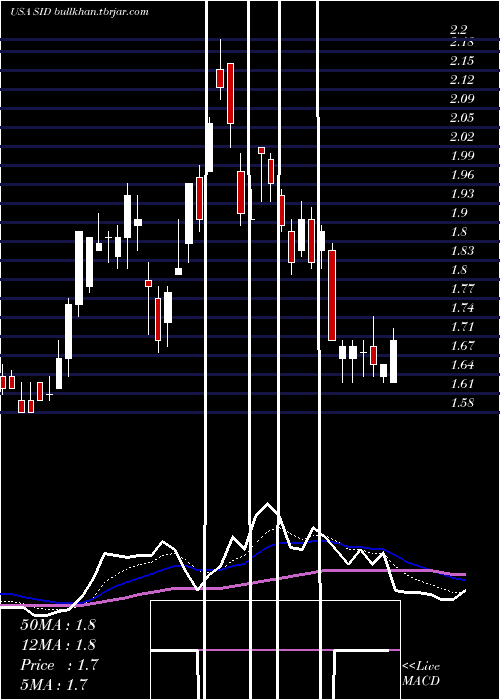Select the rightmost white candlestick on the chart

pyautogui.click(x=393, y=361)
